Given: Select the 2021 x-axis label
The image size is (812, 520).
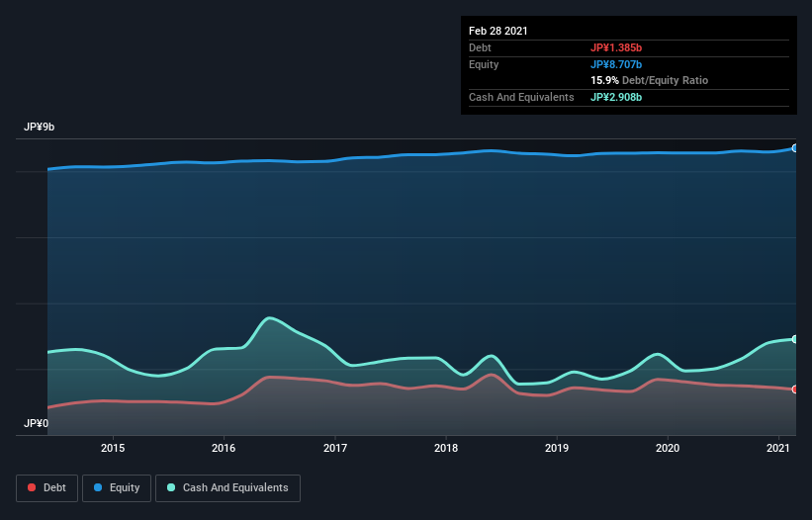Looking at the screenshot, I should tap(777, 448).
